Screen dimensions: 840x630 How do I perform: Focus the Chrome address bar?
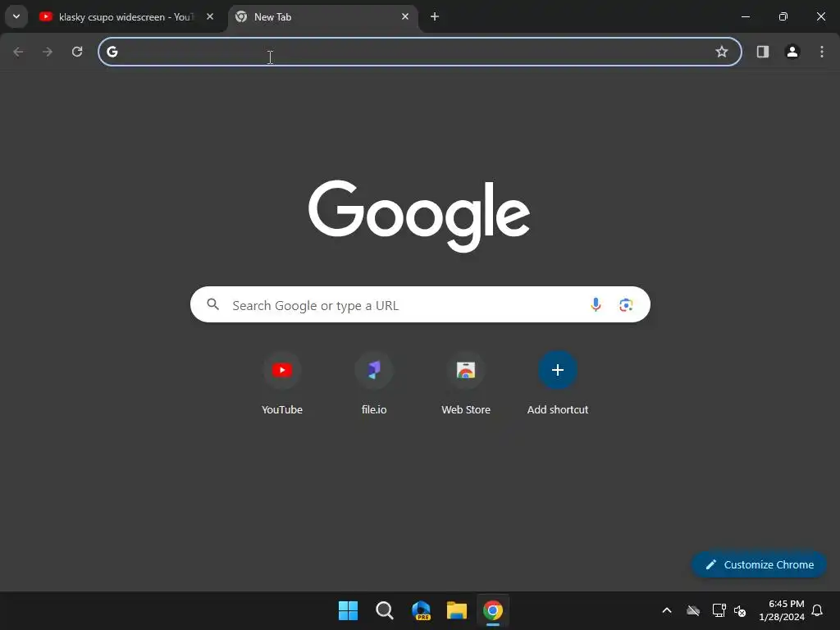(x=419, y=52)
